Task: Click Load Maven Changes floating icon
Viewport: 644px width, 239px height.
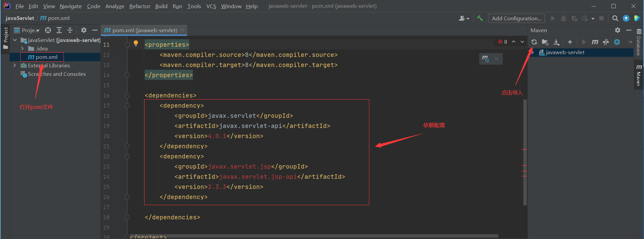Action: click(x=486, y=59)
